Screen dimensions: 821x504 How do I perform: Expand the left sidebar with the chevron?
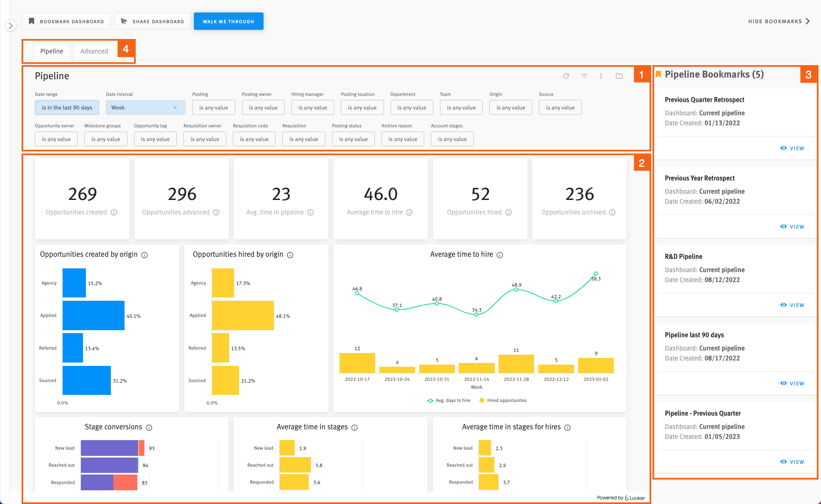click(11, 26)
